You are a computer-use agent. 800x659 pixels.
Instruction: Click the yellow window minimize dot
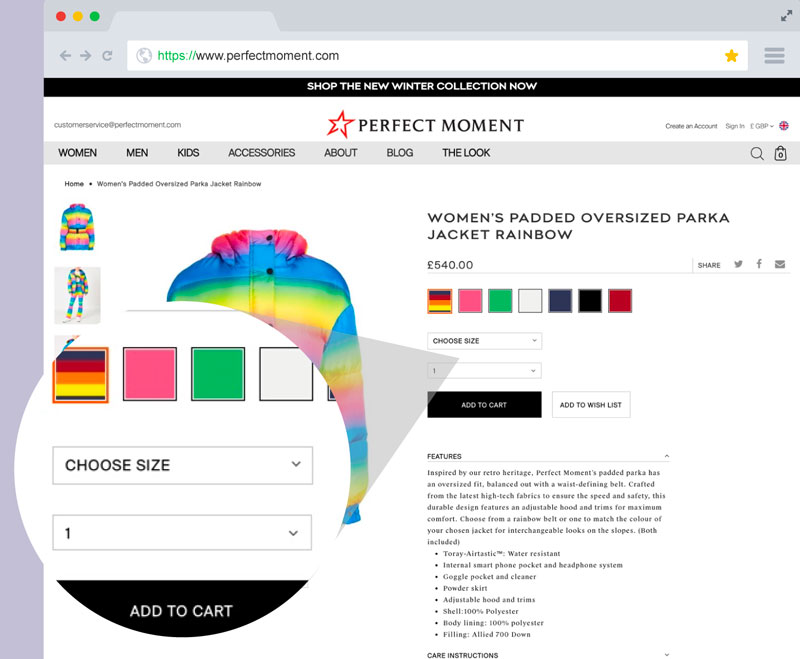(x=78, y=16)
